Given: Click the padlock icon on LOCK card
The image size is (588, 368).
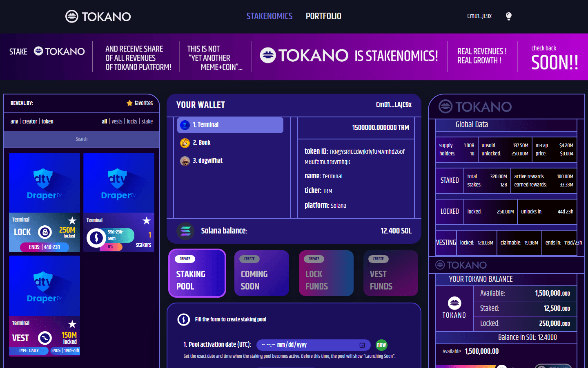Looking at the screenshot, I should pos(45,232).
